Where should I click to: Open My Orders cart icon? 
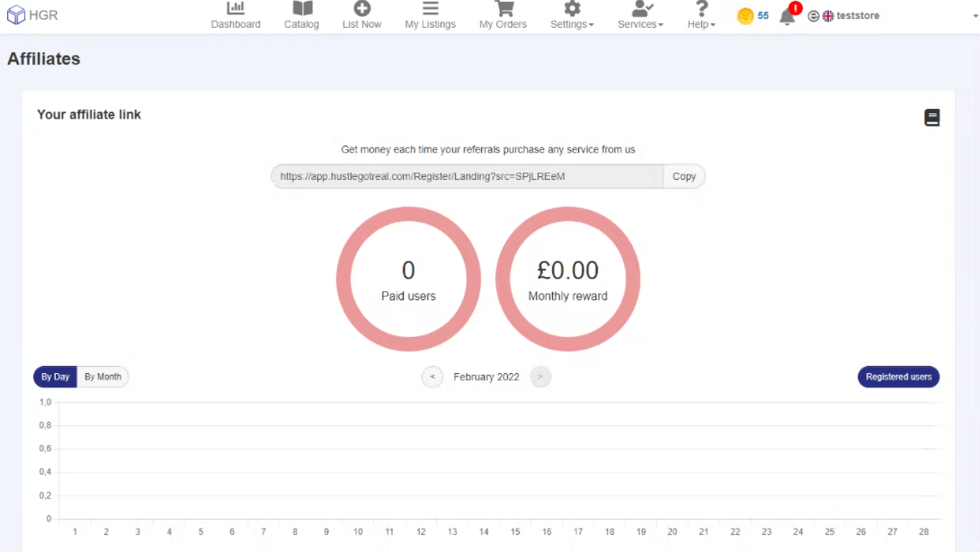(503, 9)
